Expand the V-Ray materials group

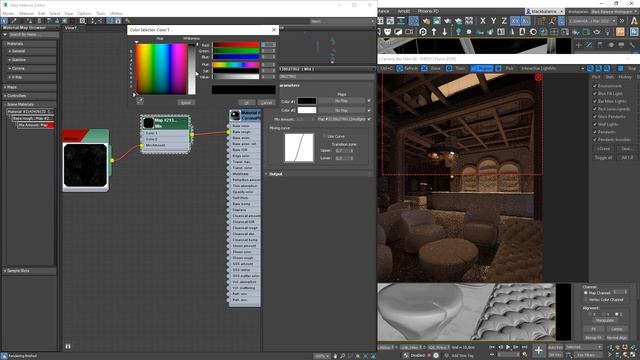[x=31, y=77]
